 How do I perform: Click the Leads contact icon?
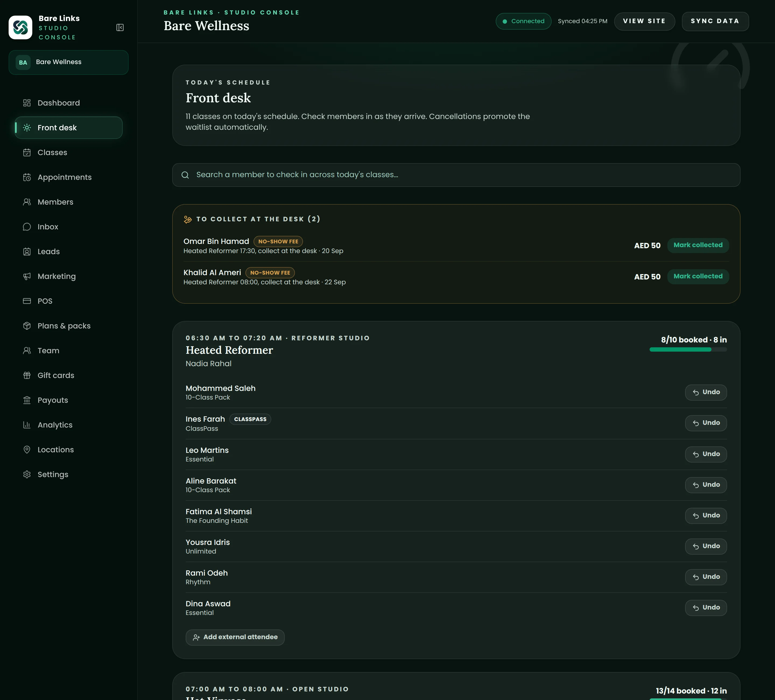pyautogui.click(x=27, y=251)
